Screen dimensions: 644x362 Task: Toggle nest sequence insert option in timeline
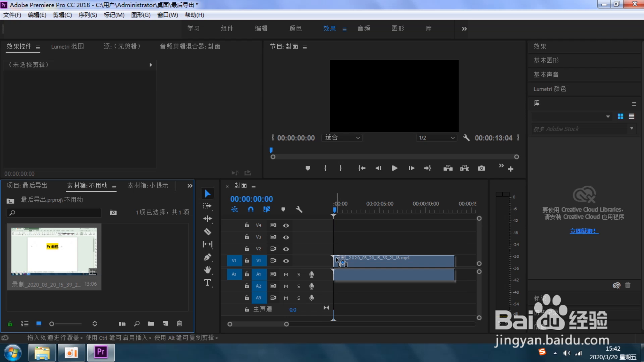[234, 209]
